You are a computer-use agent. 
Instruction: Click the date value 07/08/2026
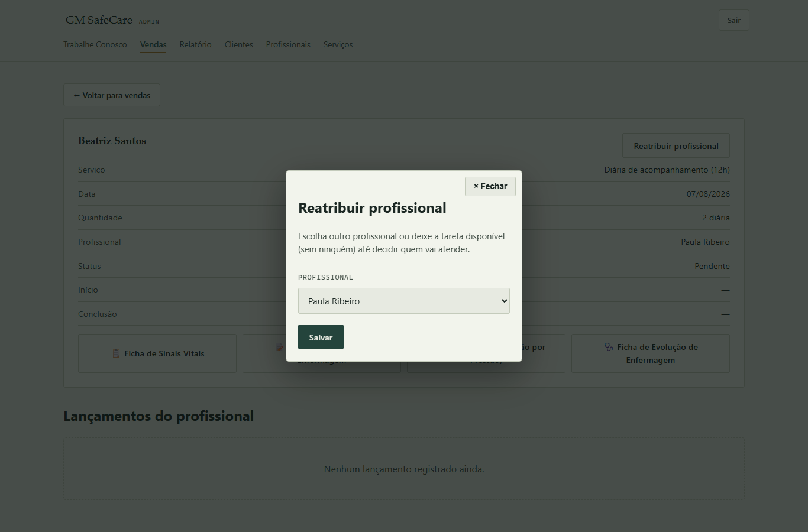pos(708,194)
